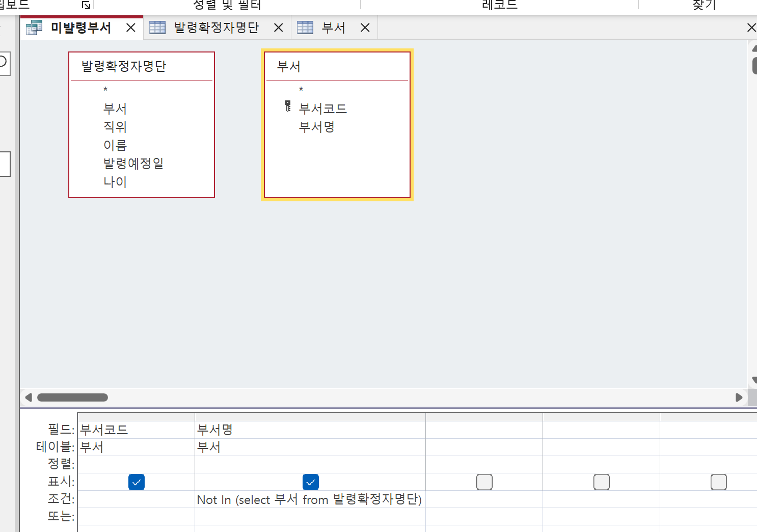
Task: Close the 미발령부서 tab
Action: [131, 28]
